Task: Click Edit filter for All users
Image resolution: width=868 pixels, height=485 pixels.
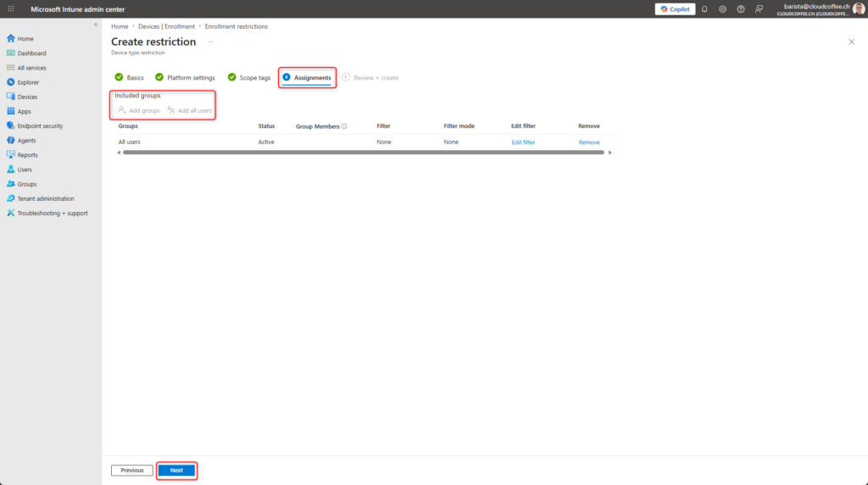Action: point(523,142)
